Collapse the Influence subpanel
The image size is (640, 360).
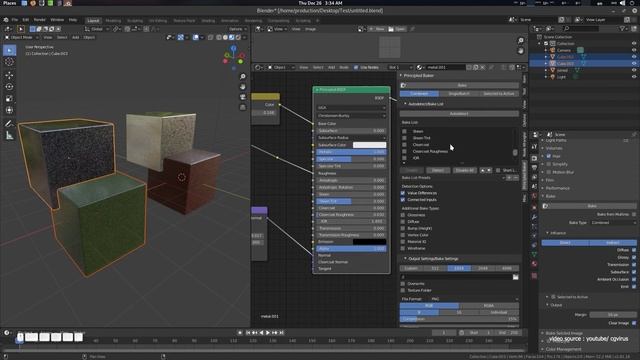coord(548,233)
